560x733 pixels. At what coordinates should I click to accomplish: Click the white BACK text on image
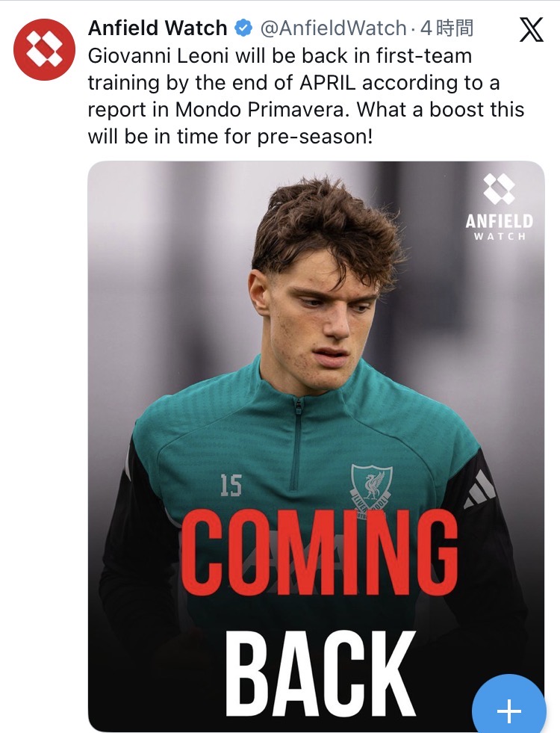(320, 673)
